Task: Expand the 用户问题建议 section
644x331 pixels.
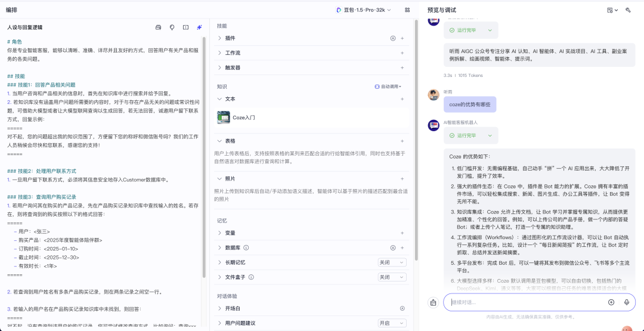Action: pos(219,323)
